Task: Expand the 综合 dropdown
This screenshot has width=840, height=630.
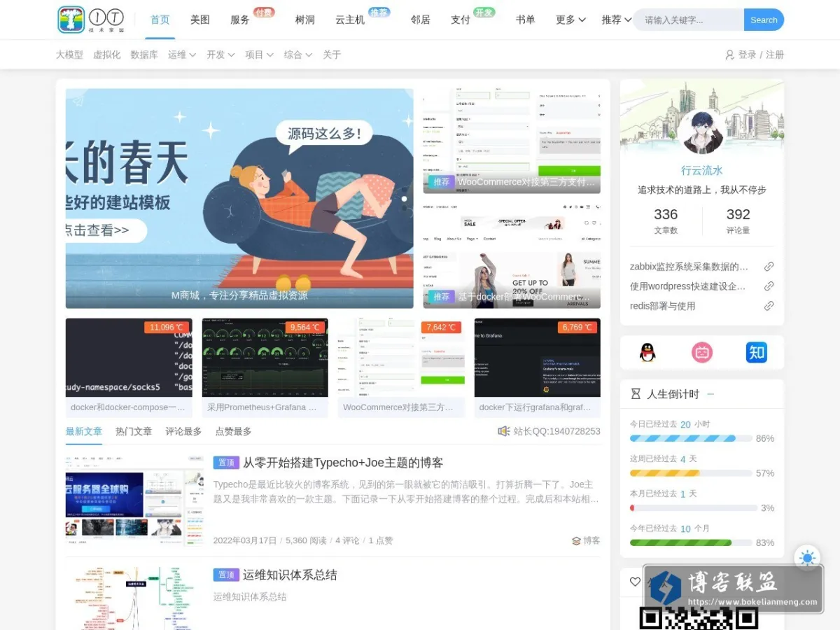Action: (x=298, y=55)
